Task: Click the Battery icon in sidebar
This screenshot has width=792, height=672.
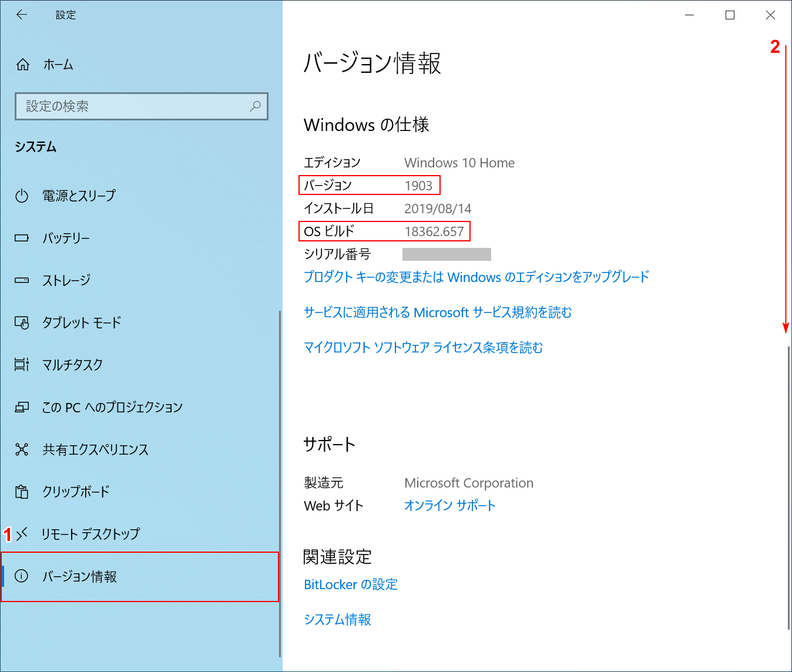Action: (x=22, y=238)
